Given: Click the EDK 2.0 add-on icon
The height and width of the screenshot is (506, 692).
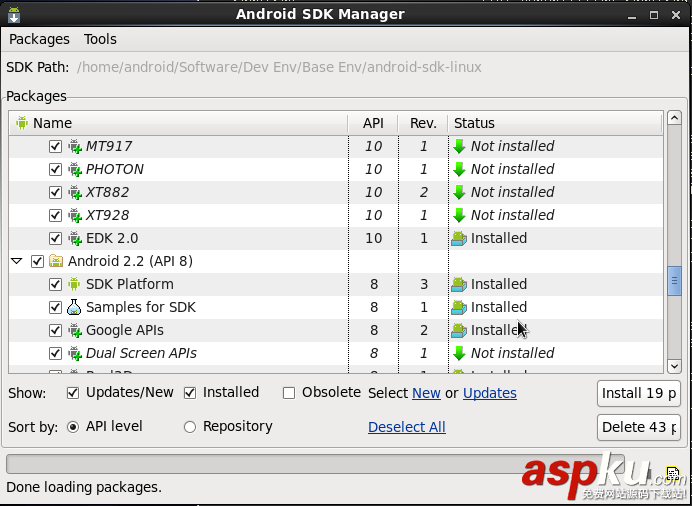Looking at the screenshot, I should pyautogui.click(x=75, y=238).
